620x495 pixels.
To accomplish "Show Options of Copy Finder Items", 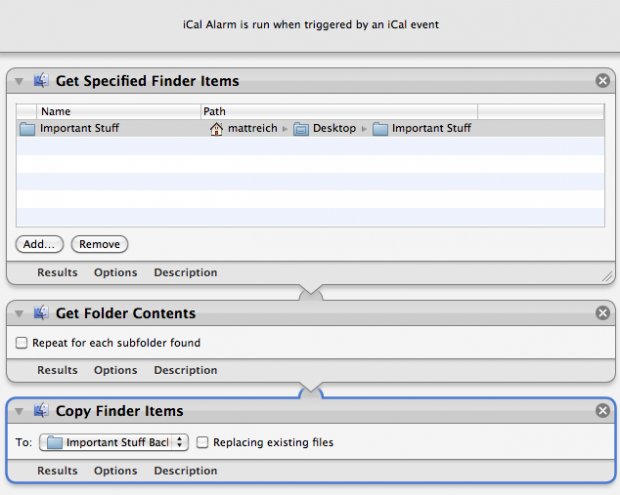I will [115, 470].
